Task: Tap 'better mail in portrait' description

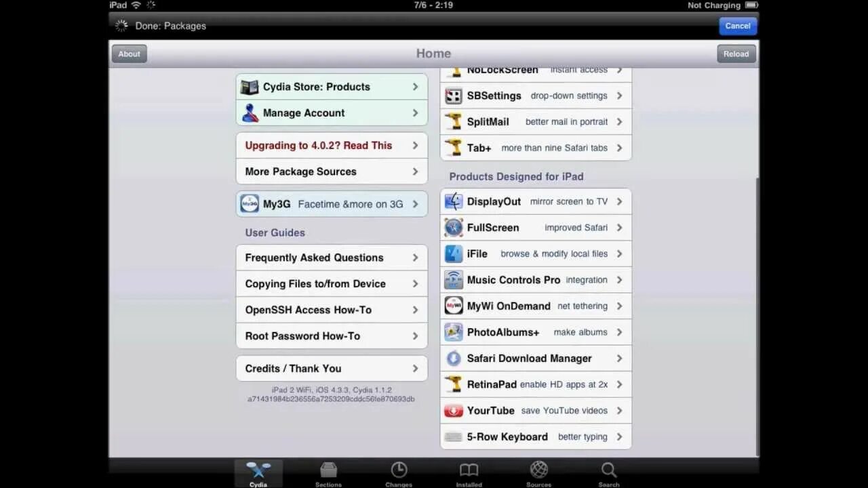Action: point(566,122)
